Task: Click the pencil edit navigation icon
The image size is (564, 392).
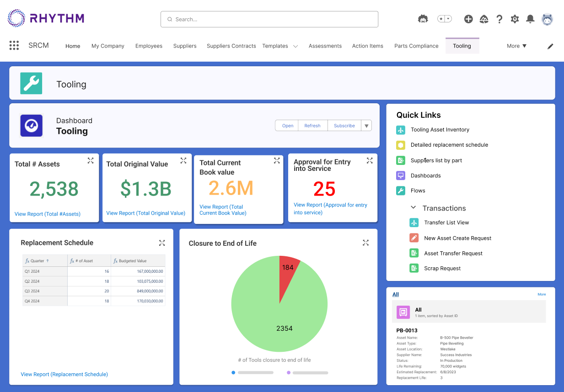Action: coord(550,46)
